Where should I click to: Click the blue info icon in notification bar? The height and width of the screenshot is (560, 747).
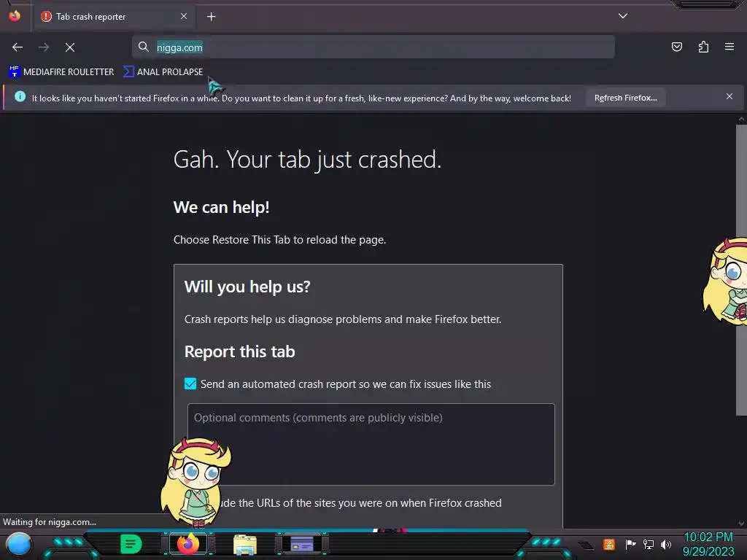(x=20, y=97)
